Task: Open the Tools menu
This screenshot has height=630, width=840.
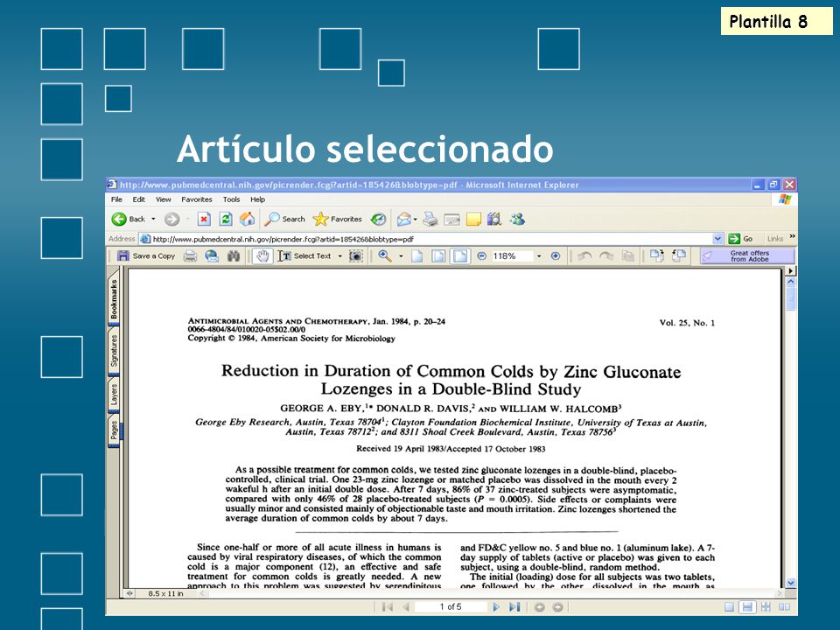Action: (231, 199)
